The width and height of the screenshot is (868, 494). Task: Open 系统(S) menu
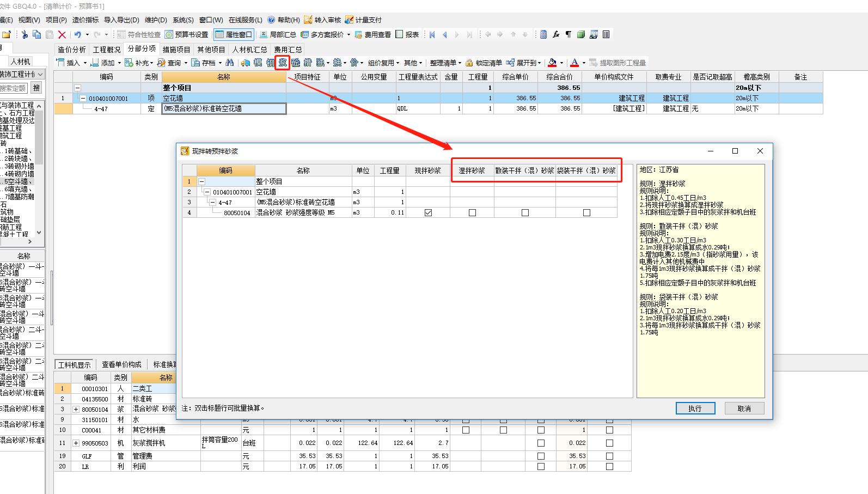(183, 20)
